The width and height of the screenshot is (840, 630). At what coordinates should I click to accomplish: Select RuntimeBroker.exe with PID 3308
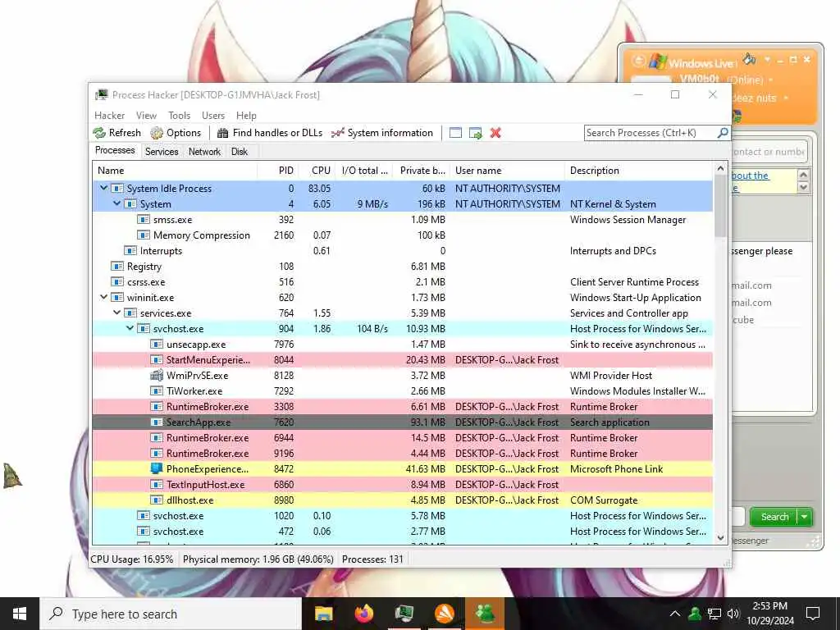402,407
